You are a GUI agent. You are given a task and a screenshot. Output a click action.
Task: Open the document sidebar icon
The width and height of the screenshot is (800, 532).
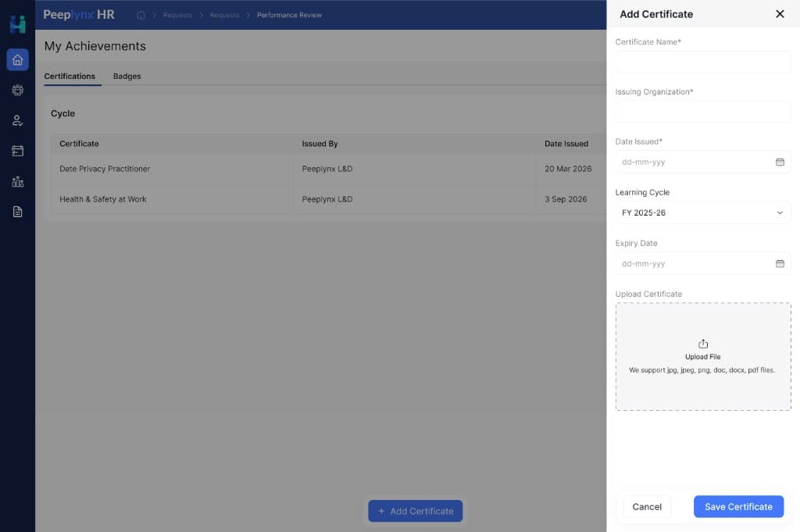tap(17, 212)
